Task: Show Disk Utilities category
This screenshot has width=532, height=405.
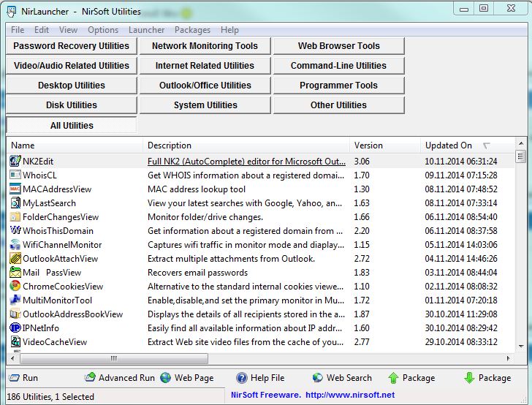Action: click(x=72, y=105)
